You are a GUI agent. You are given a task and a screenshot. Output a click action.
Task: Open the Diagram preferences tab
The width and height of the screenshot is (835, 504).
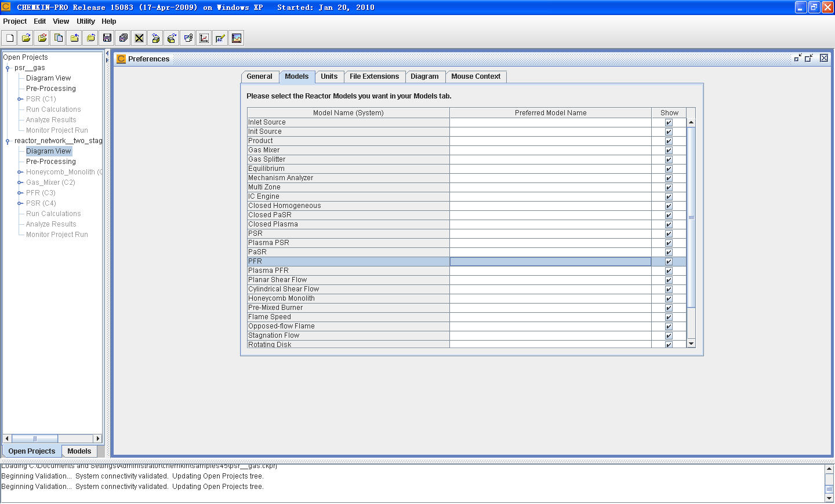pyautogui.click(x=424, y=76)
